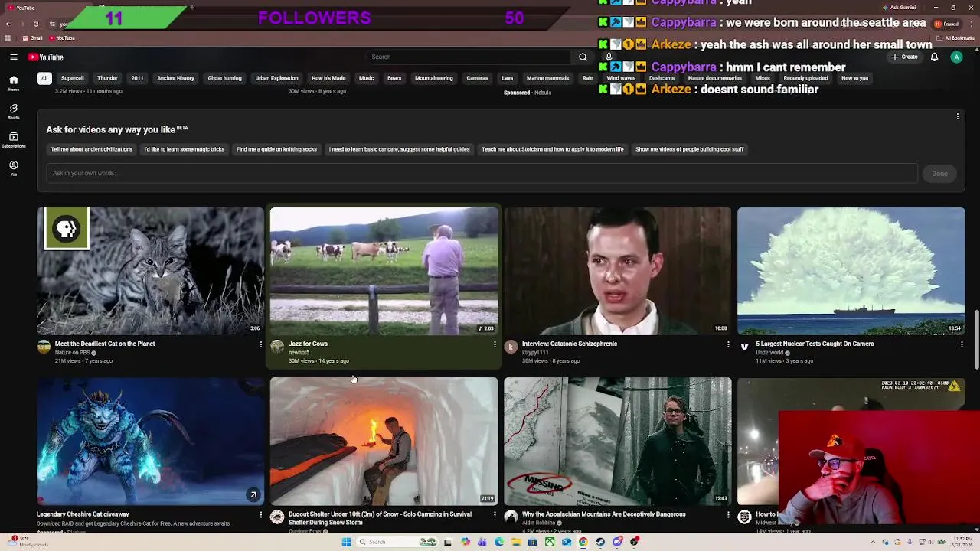Select the All filter chip
This screenshot has height=551, width=980.
click(x=44, y=78)
